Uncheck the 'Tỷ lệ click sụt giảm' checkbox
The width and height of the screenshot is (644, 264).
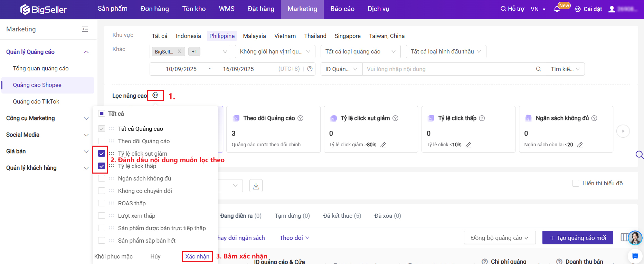(102, 154)
